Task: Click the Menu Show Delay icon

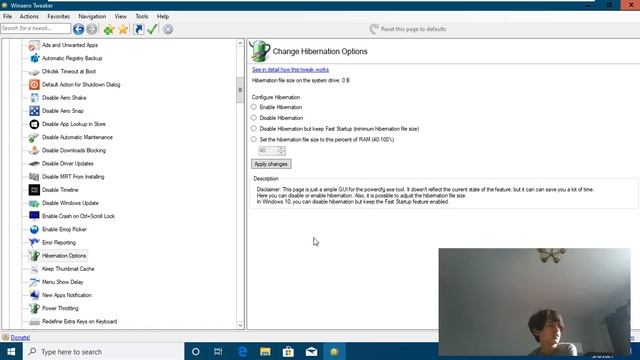Action: click(34, 282)
